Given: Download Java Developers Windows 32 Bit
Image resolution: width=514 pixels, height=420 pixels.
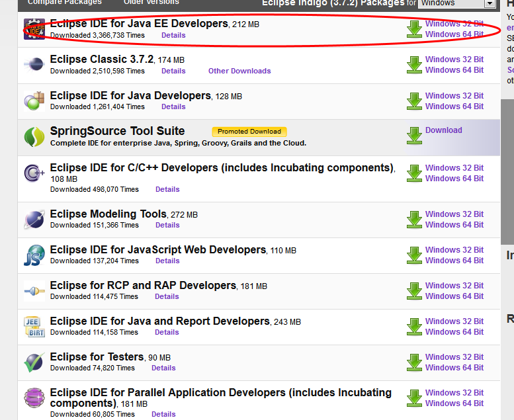Looking at the screenshot, I should (x=454, y=96).
